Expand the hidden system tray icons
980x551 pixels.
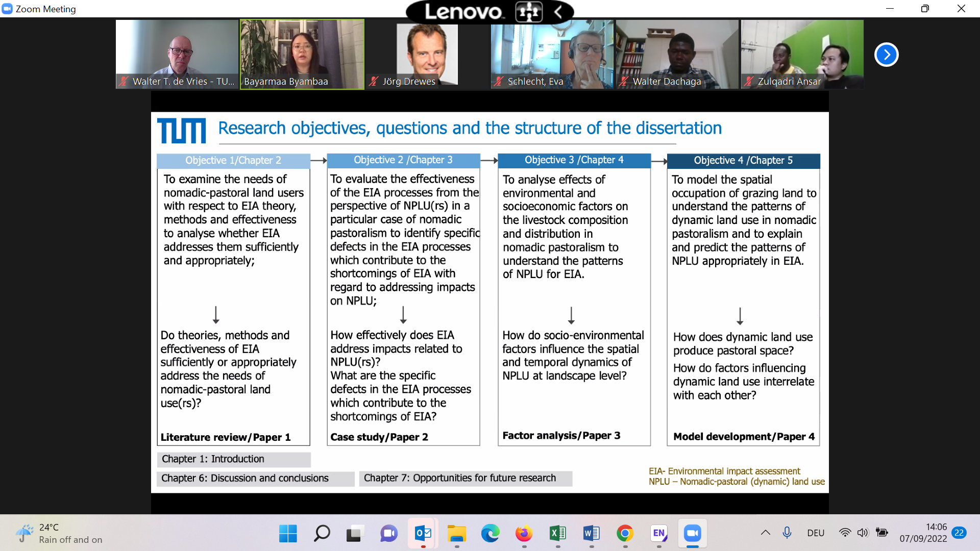pyautogui.click(x=765, y=533)
